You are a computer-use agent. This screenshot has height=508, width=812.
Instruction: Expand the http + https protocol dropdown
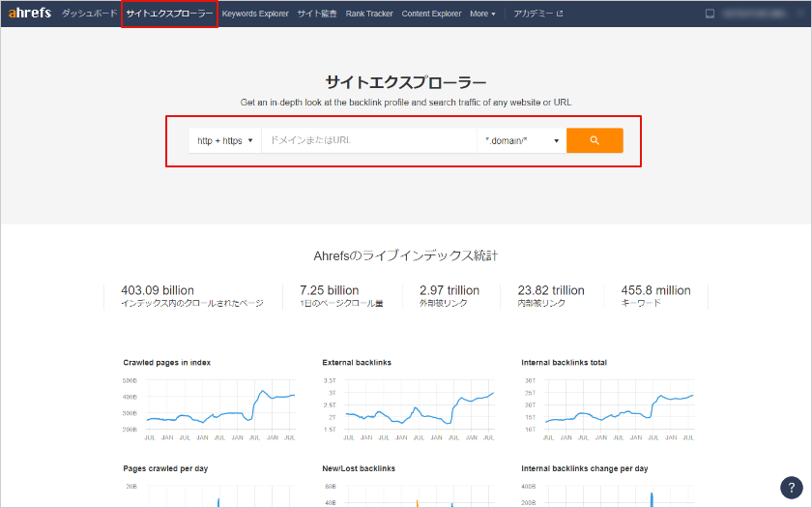[x=225, y=140]
